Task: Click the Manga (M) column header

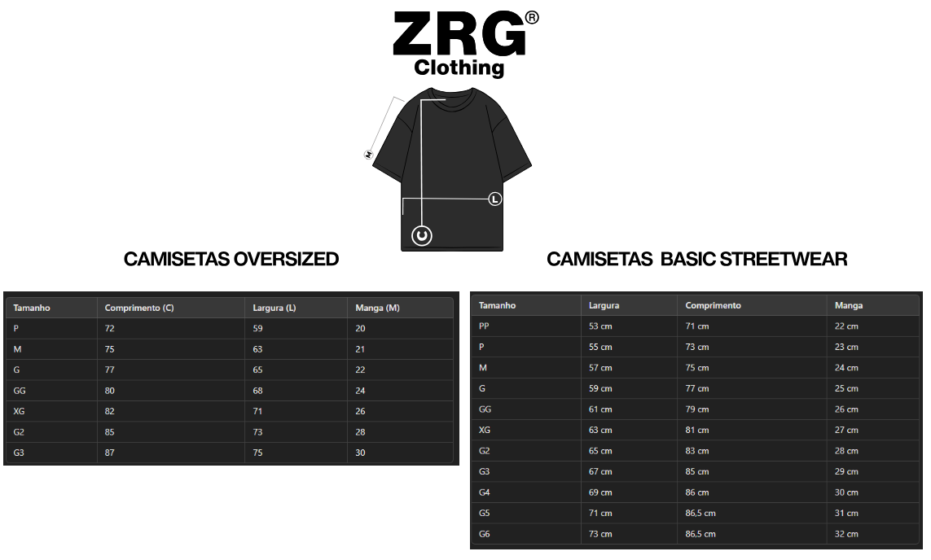Action: 378,308
